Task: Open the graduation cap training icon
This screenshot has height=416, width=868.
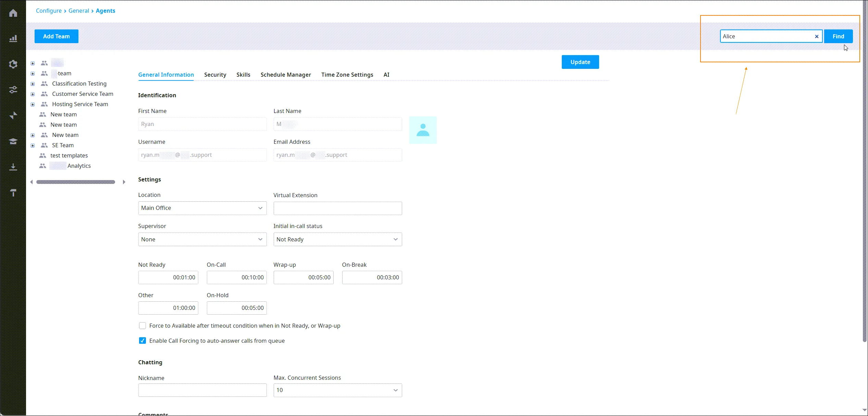Action: click(13, 141)
